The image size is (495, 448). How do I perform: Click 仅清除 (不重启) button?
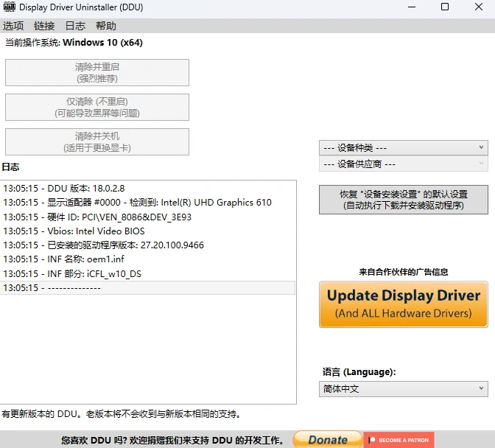[x=97, y=108]
